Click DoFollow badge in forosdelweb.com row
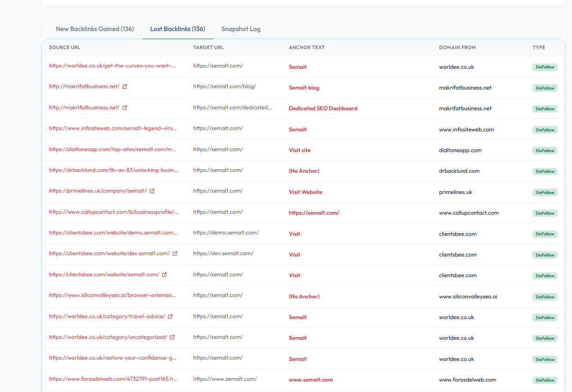The image size is (572, 392). click(x=545, y=380)
